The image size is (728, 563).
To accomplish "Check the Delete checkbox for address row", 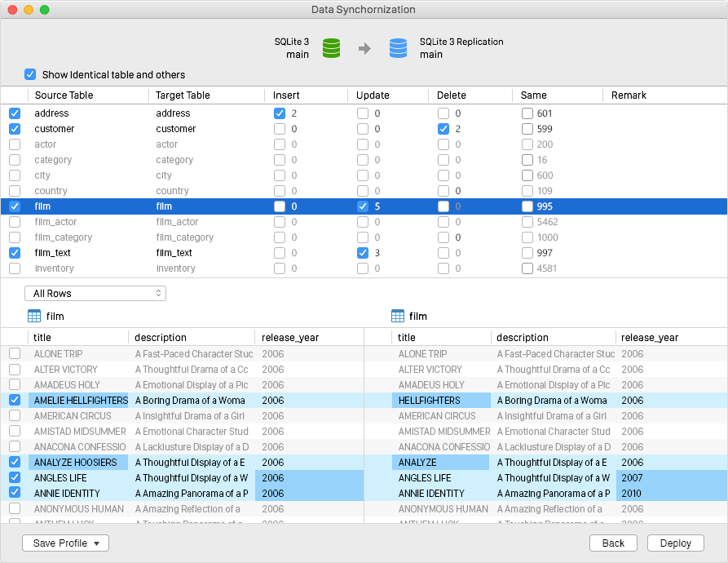I will (x=443, y=113).
